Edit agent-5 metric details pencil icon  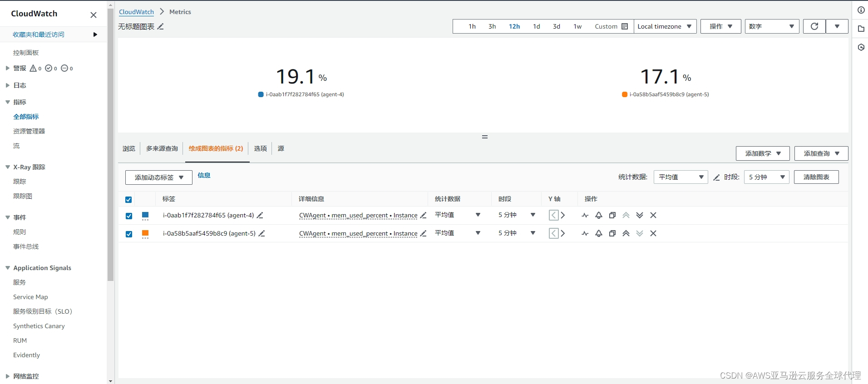[x=424, y=233]
